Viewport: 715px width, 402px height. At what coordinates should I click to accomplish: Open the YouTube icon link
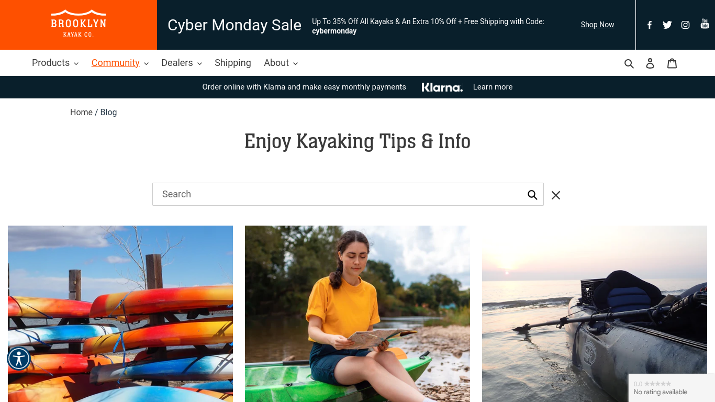pos(705,24)
